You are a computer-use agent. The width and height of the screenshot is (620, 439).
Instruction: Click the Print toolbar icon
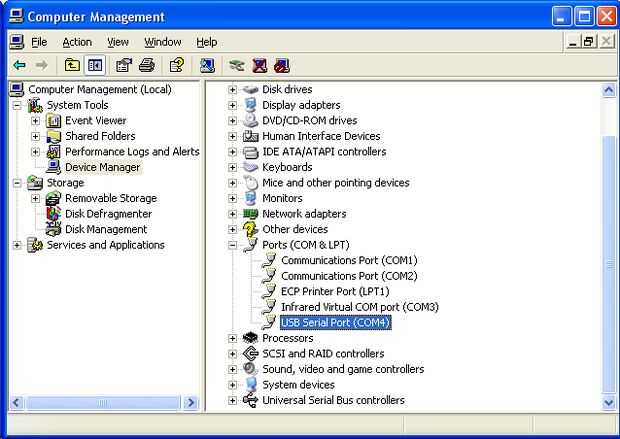pos(147,65)
